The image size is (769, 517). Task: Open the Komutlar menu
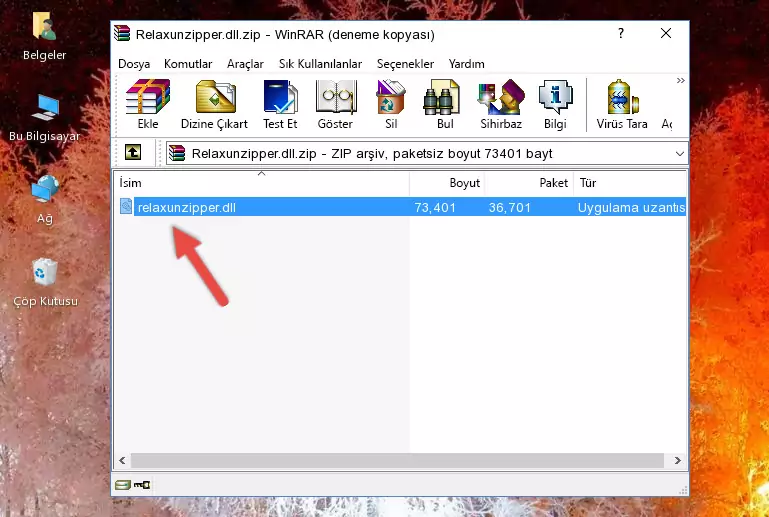[x=188, y=64]
